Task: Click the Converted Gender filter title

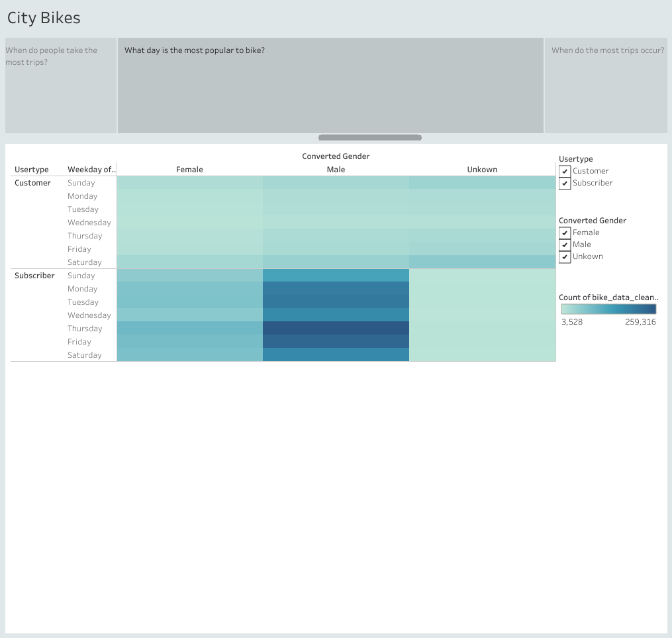Action: point(593,221)
